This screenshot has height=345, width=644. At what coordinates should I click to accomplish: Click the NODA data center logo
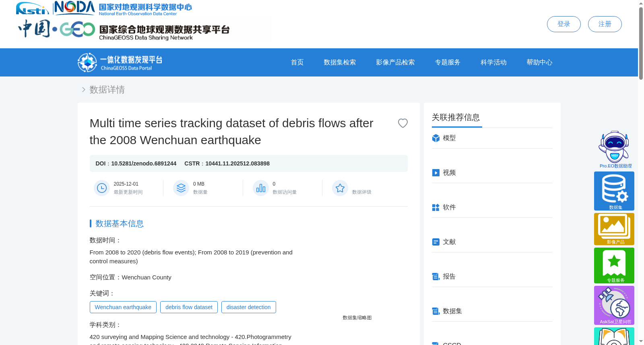pyautogui.click(x=123, y=8)
